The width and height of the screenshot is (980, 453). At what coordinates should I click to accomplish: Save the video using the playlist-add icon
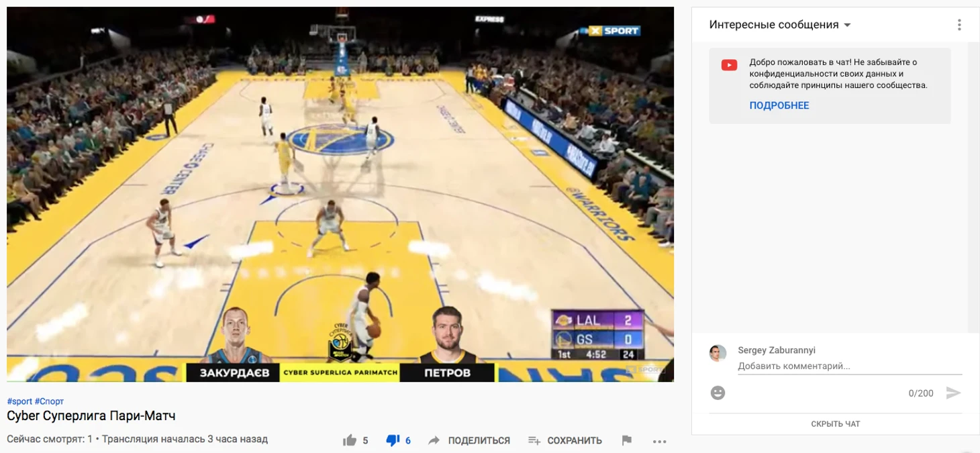point(534,440)
